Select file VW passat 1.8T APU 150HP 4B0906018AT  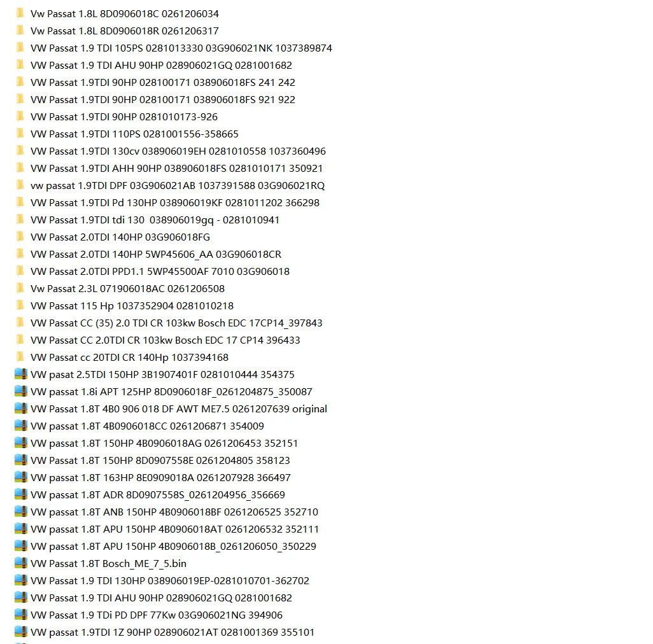(175, 529)
